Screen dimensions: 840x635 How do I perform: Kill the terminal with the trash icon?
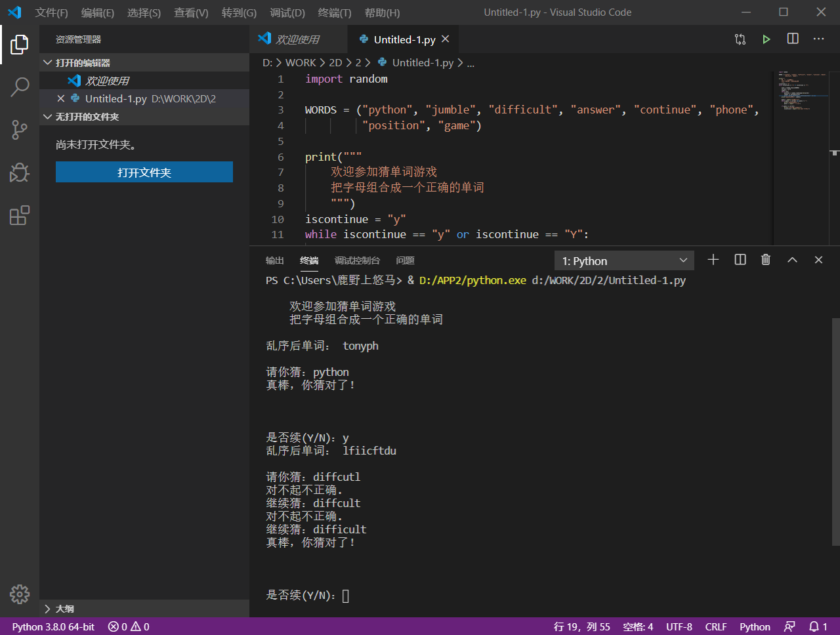[765, 260]
